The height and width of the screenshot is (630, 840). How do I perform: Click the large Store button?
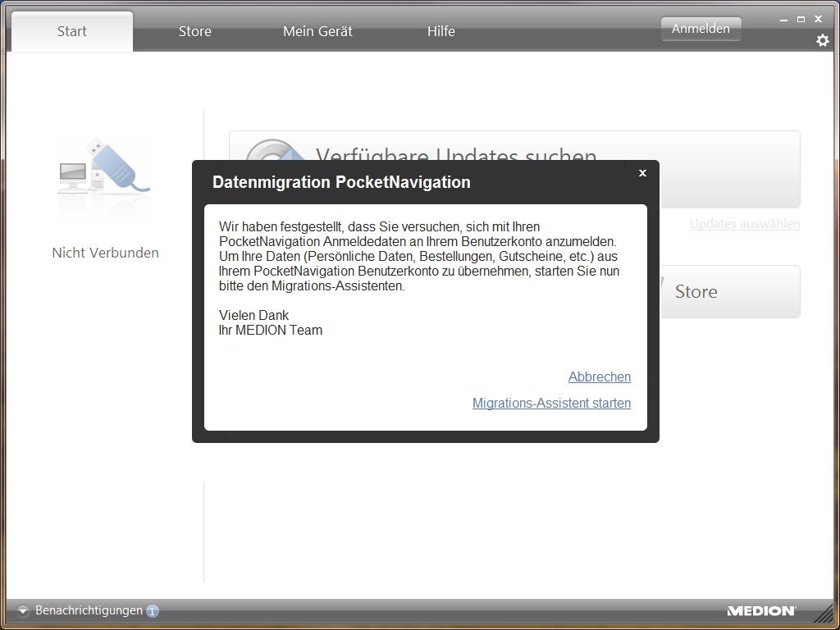730,291
